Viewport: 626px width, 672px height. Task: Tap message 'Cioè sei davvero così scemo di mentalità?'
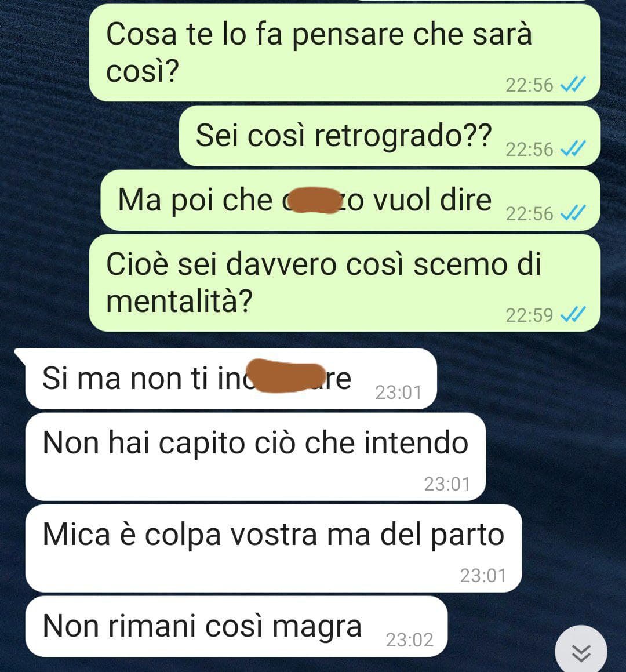coord(344,283)
